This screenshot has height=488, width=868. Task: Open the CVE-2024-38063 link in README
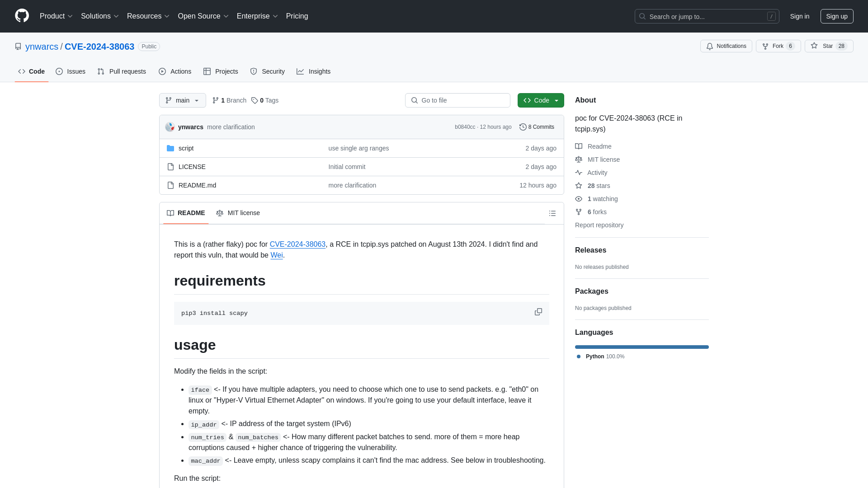click(x=297, y=244)
